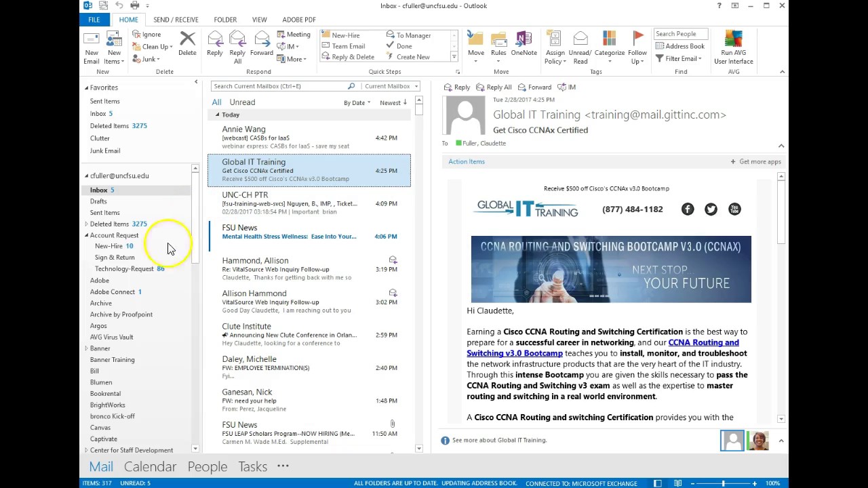Click zoom slider in status bar

coord(723,483)
